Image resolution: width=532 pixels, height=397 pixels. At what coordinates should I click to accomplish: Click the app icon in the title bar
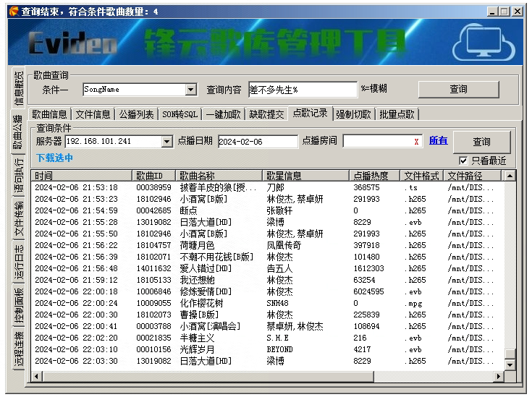(x=14, y=12)
